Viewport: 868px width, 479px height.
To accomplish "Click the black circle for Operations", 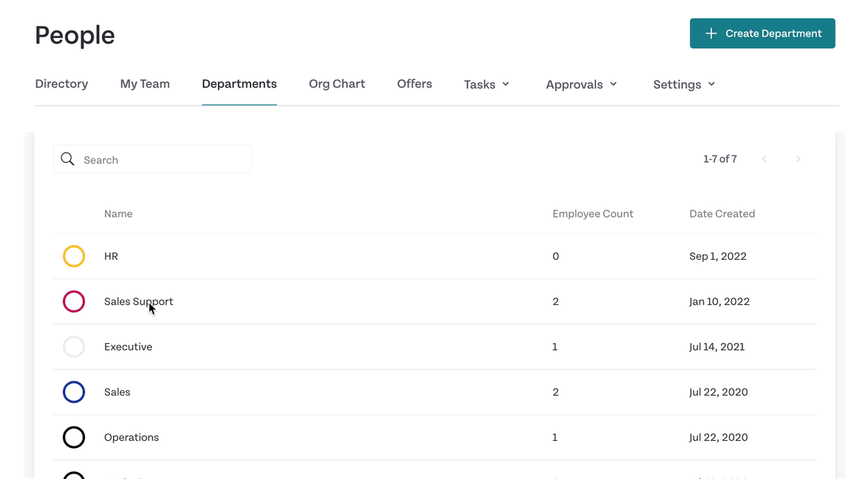I will (74, 438).
